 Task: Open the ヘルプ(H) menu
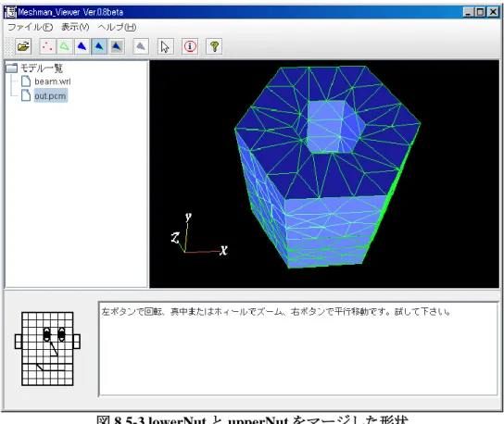117,27
